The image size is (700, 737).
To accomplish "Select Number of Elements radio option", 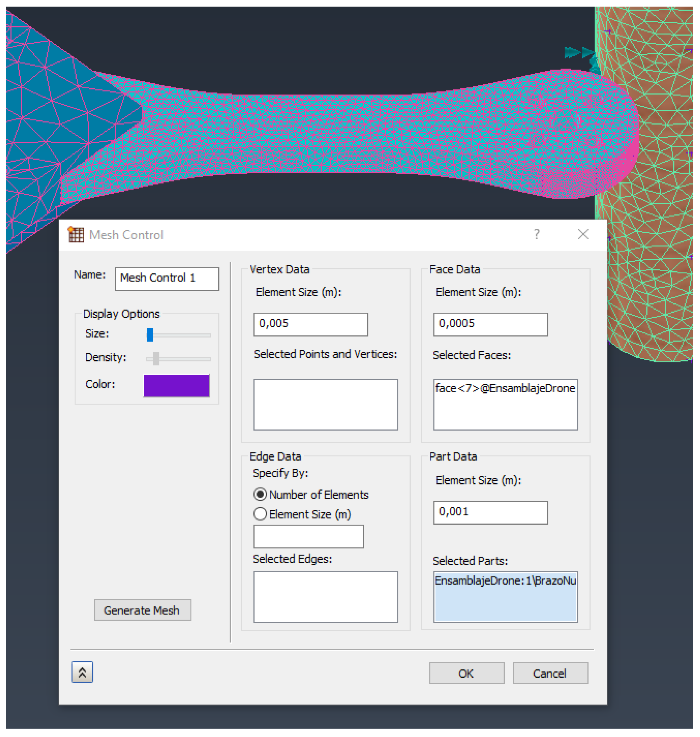I will point(260,494).
